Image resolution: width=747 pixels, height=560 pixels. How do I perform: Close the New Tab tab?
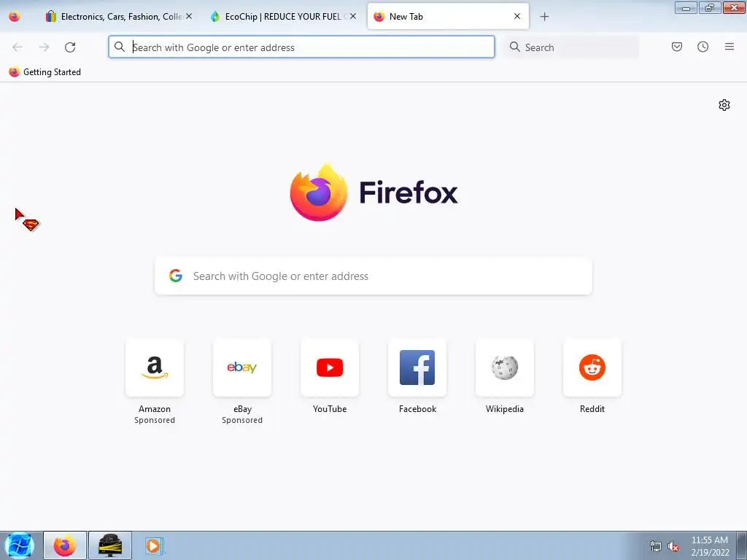pos(517,16)
